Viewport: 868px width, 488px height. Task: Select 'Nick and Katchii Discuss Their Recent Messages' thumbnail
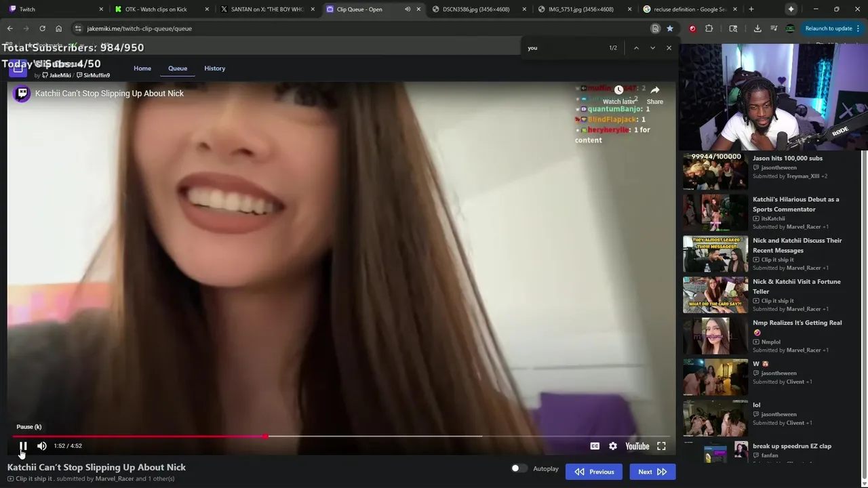pyautogui.click(x=715, y=253)
